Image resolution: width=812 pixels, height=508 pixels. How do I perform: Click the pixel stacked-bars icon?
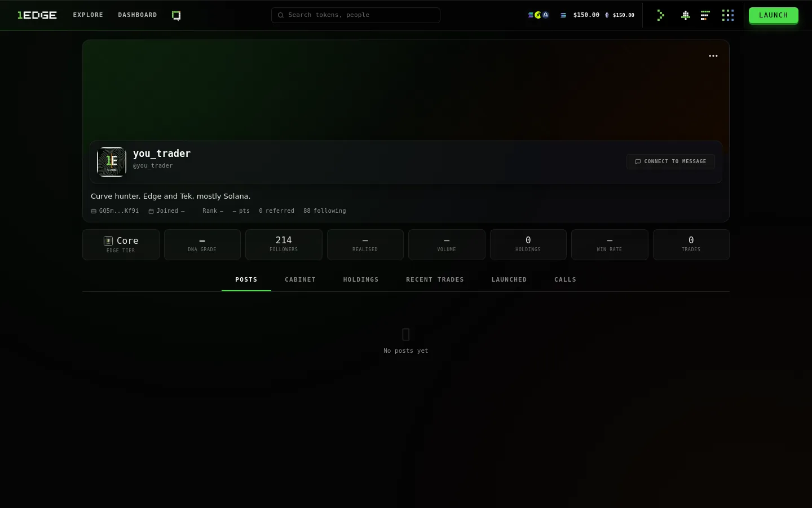pos(705,15)
